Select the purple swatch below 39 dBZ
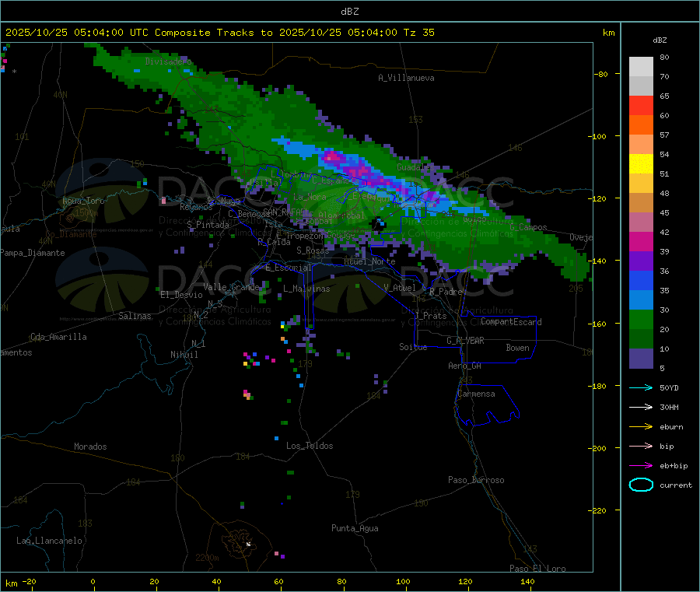This screenshot has width=700, height=592. tap(641, 261)
